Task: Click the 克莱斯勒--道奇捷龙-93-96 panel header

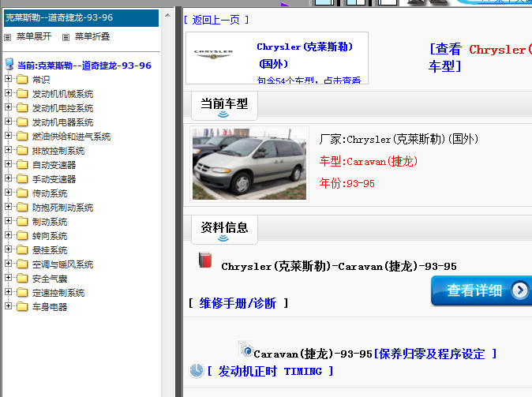Action: pyautogui.click(x=81, y=17)
